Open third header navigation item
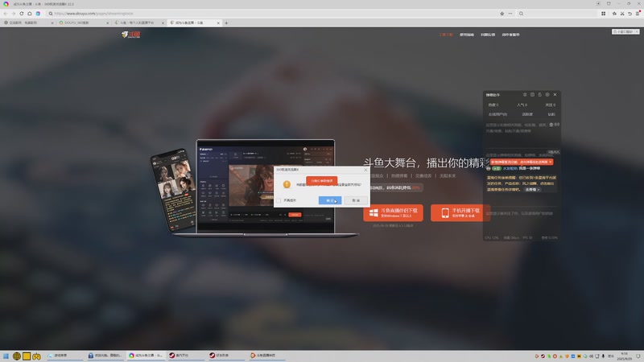This screenshot has width=644, height=362. point(488,35)
